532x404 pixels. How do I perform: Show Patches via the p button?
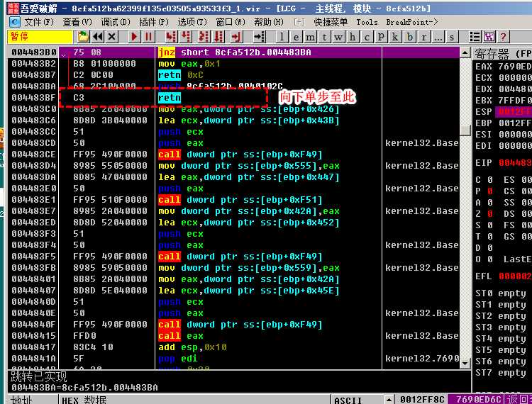pyautogui.click(x=382, y=37)
